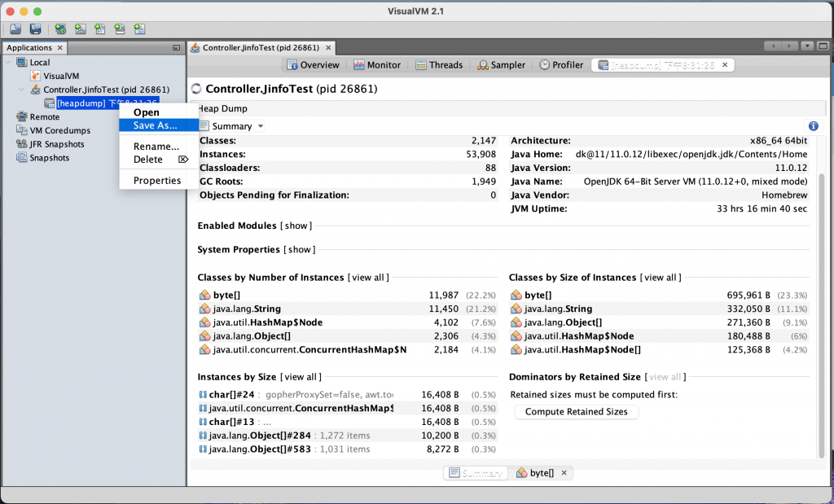Click class icon beside java.lang.String 11,450 row
Viewport: 834px width, 504px height.
(x=204, y=309)
